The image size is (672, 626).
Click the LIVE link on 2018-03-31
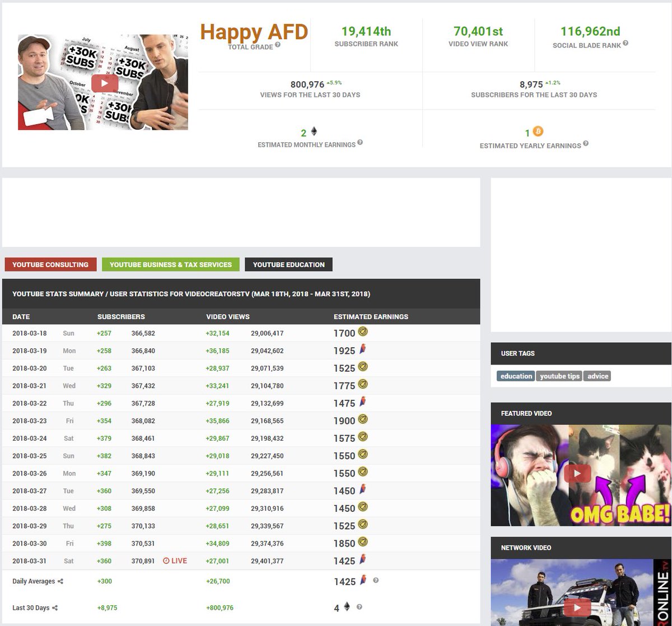point(179,560)
